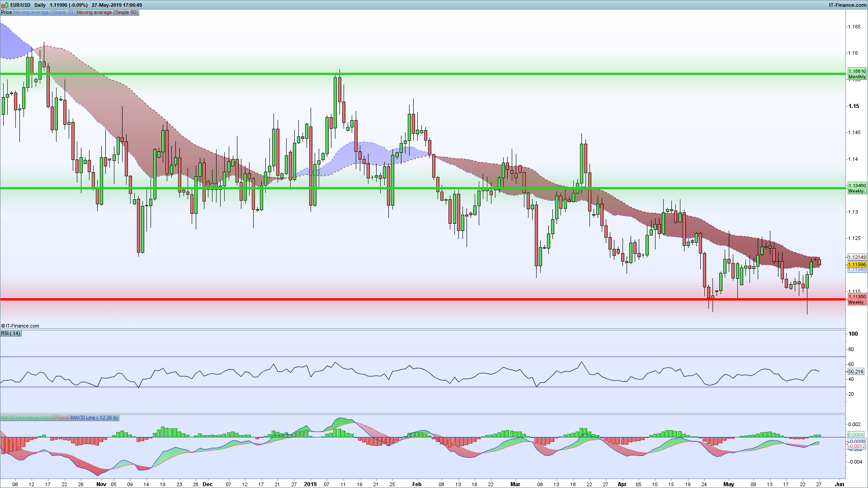Open the RSI (14) indicator label
This screenshot has width=868, height=488.
click(11, 333)
